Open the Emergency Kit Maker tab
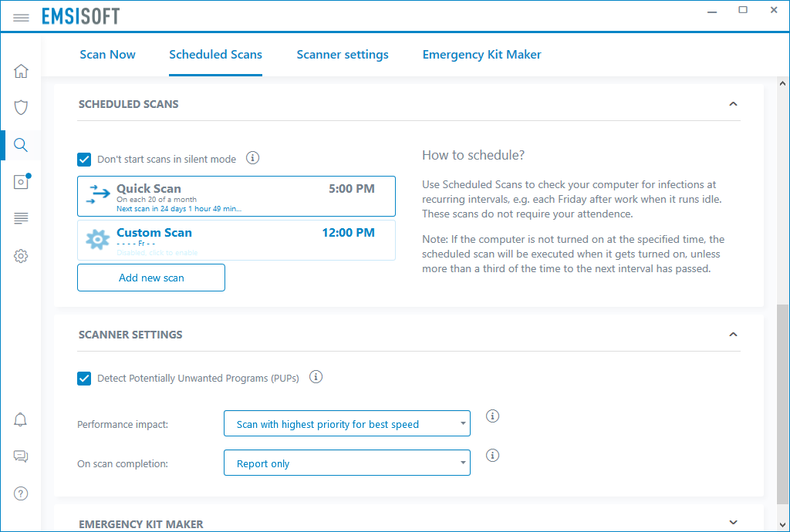 coord(481,54)
